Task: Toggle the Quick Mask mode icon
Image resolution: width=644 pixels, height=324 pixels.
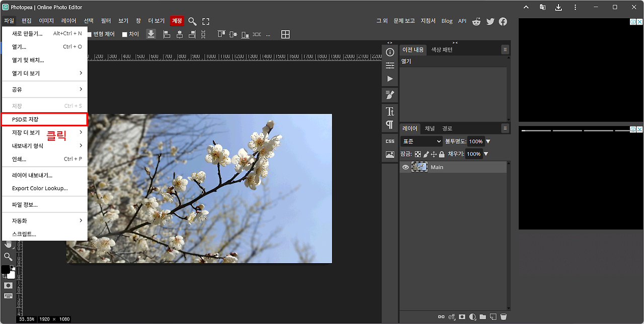Action: (8, 285)
